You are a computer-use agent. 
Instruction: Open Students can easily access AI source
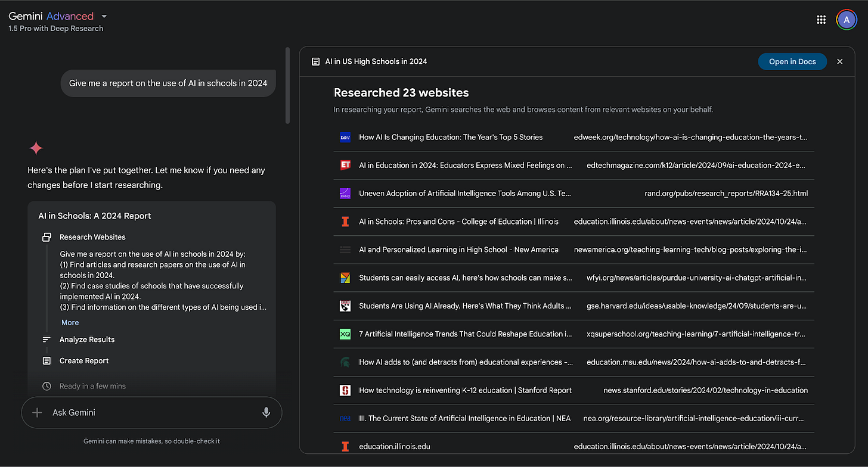(465, 278)
